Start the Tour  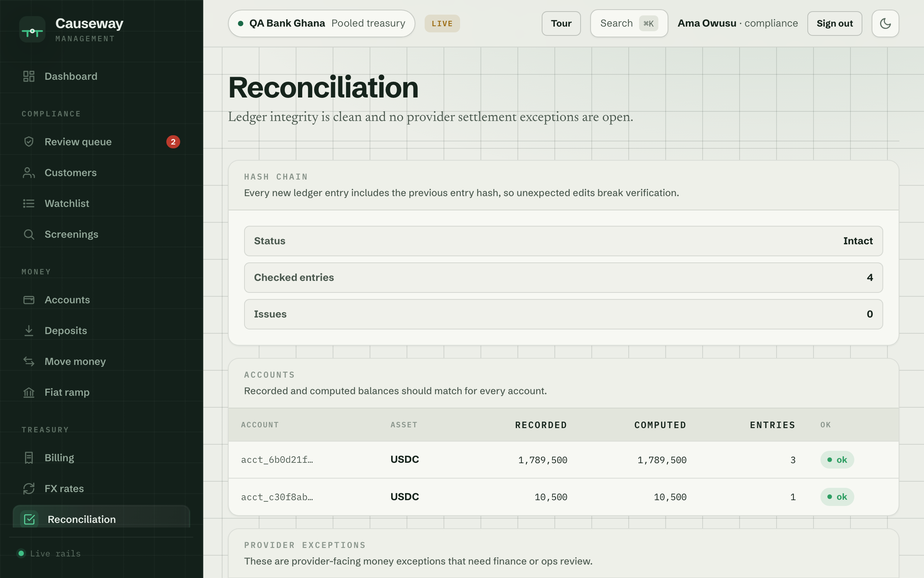pyautogui.click(x=561, y=24)
